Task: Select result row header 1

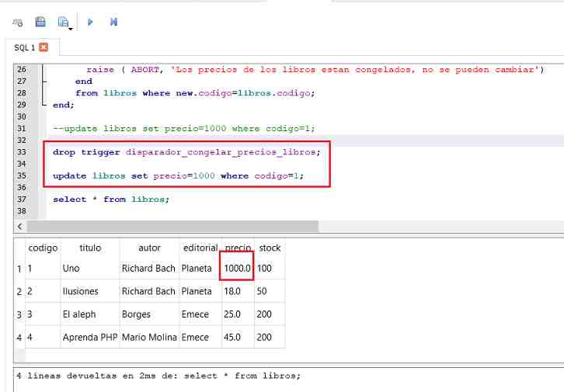Action: tap(19, 269)
